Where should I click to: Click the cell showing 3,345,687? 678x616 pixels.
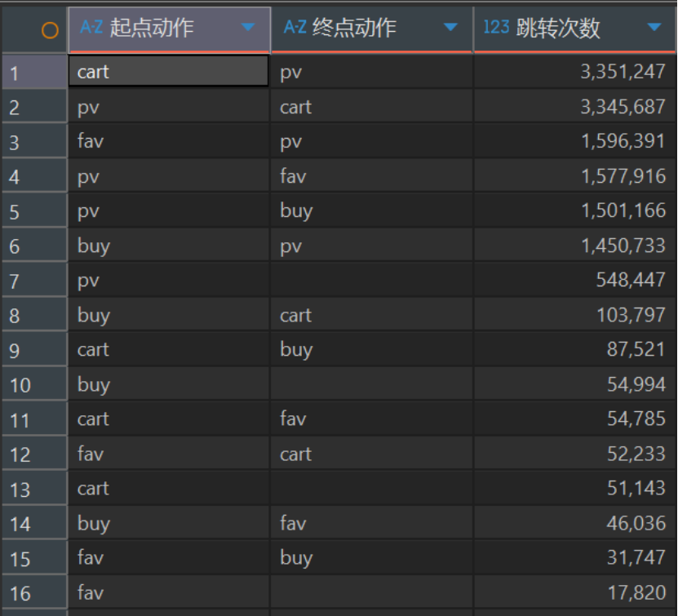coord(574,106)
